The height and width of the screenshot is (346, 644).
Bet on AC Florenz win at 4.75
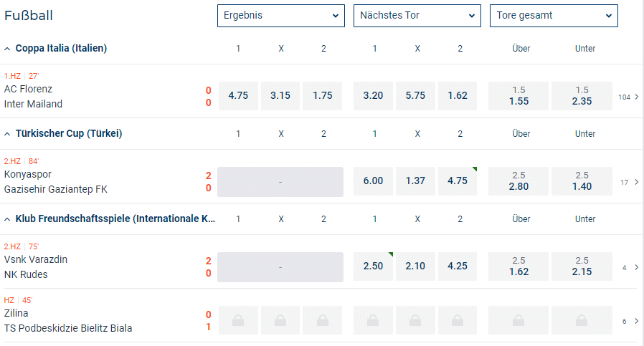(x=237, y=96)
